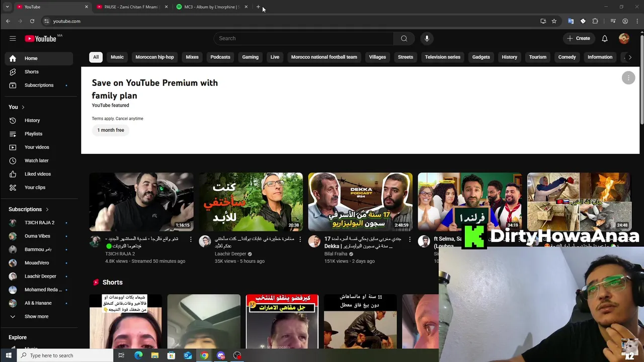
Task: Select Morocco national football team chip
Action: [324, 57]
